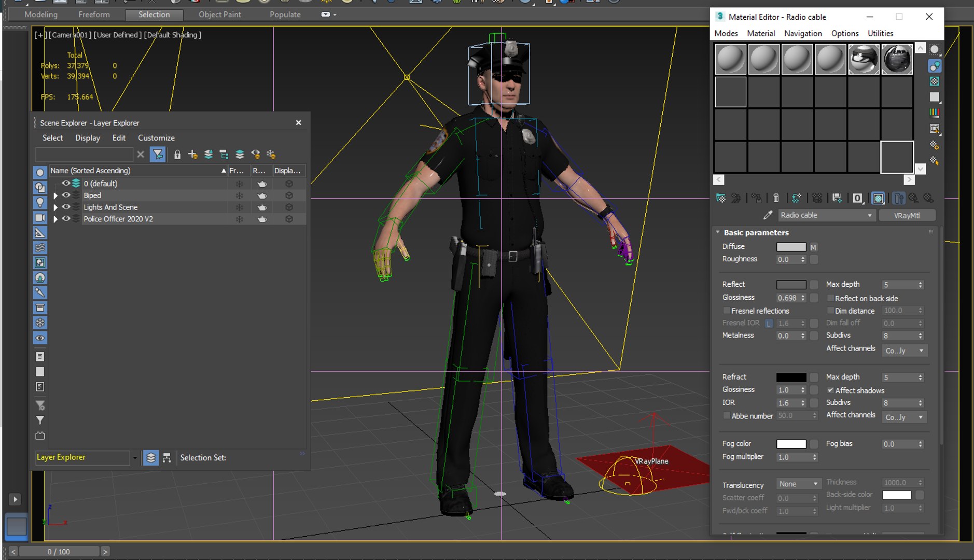Expand the Biped layer
The image size is (974, 560).
[55, 195]
